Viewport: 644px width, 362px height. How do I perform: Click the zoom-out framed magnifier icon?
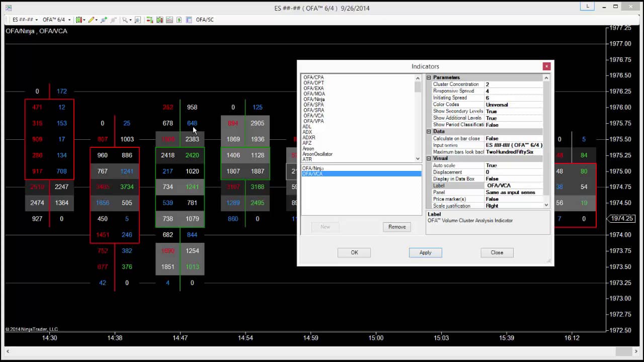coord(137,20)
